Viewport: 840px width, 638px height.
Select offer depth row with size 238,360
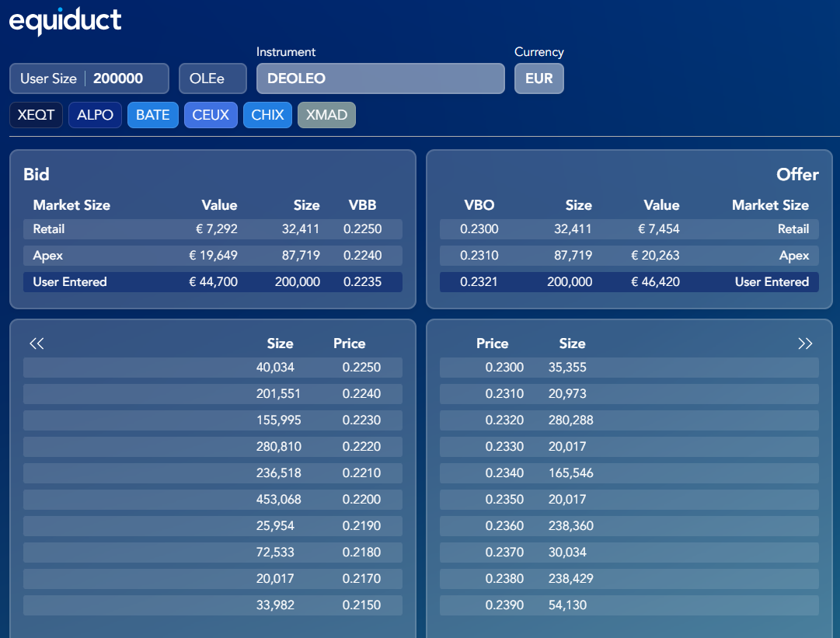(629, 525)
